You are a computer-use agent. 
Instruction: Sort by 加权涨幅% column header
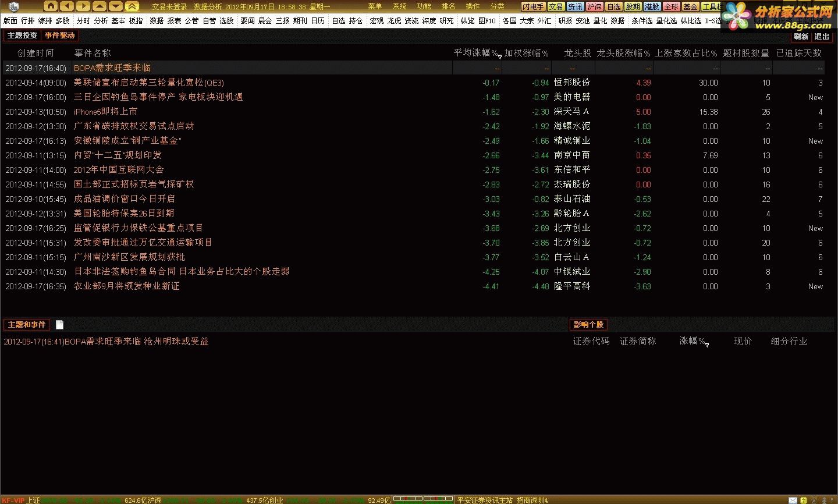526,53
